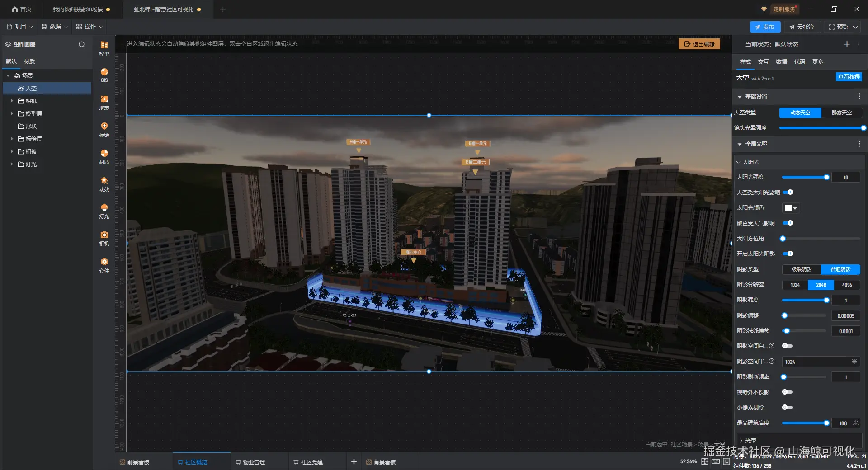Image resolution: width=868 pixels, height=470 pixels.
Task: Toggle 阴影空间自... switch
Action: point(788,346)
